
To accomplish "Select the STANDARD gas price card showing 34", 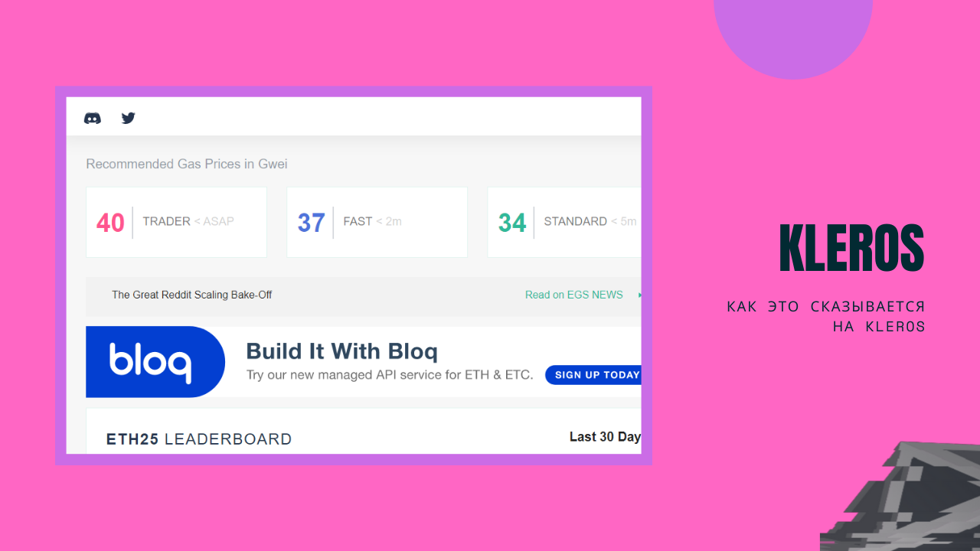I will coord(564,222).
